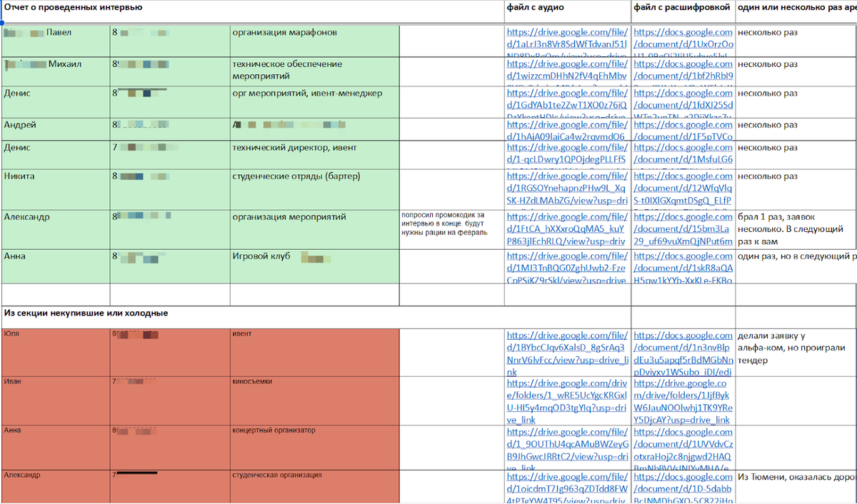Open audio link for Александр, студенческая организация
This screenshot has width=857, height=504.
568,487
